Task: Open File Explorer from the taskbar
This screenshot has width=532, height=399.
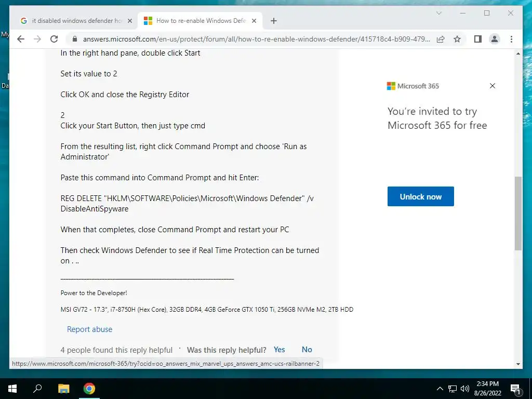Action: tap(63, 389)
